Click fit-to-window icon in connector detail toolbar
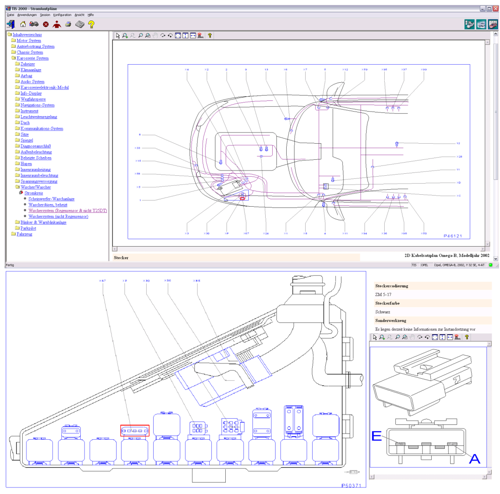 [x=435, y=337]
